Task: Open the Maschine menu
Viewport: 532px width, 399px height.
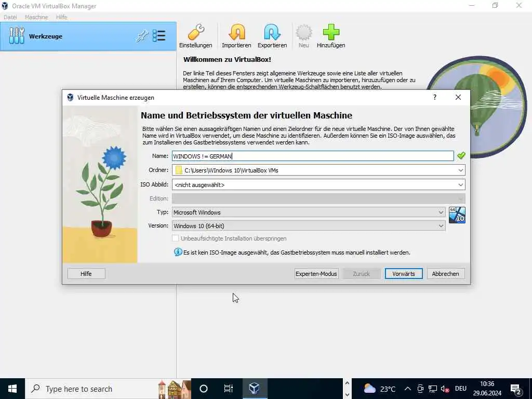Action: [36, 17]
